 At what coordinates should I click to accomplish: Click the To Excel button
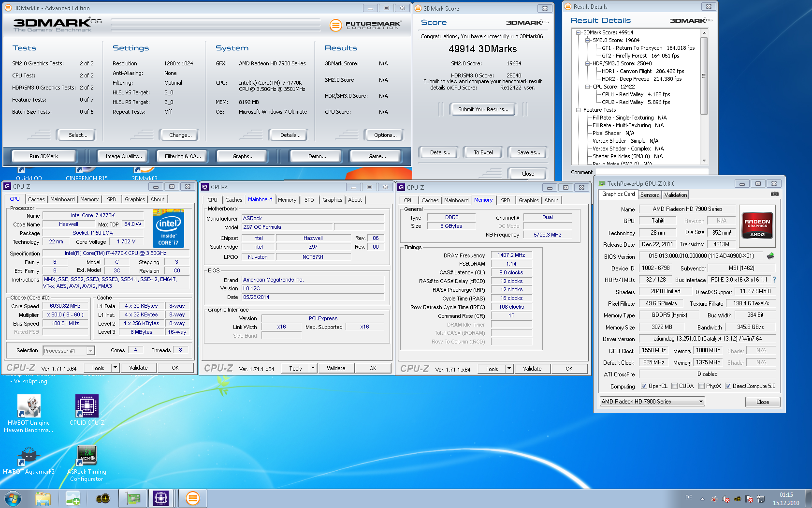483,152
